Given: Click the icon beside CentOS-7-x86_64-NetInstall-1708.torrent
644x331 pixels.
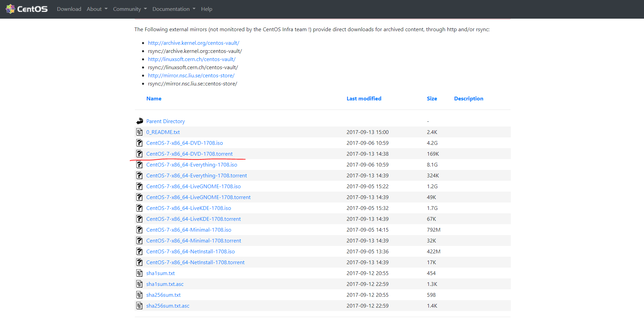Looking at the screenshot, I should click(x=139, y=262).
